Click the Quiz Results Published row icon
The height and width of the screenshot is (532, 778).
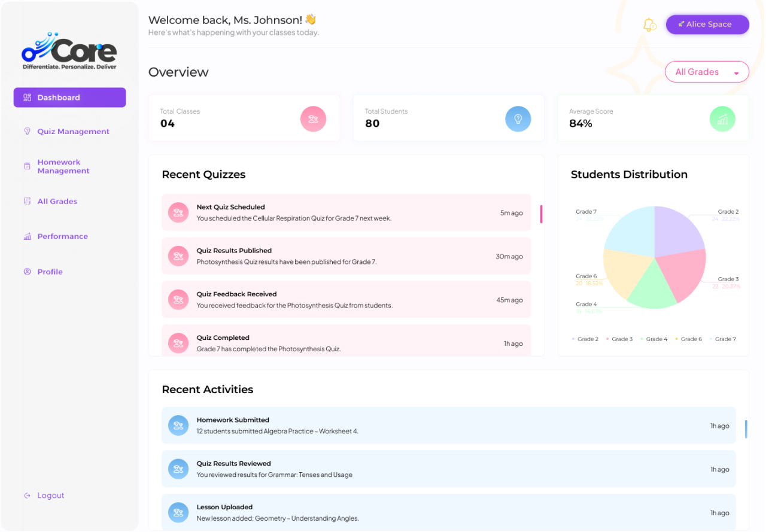(178, 256)
